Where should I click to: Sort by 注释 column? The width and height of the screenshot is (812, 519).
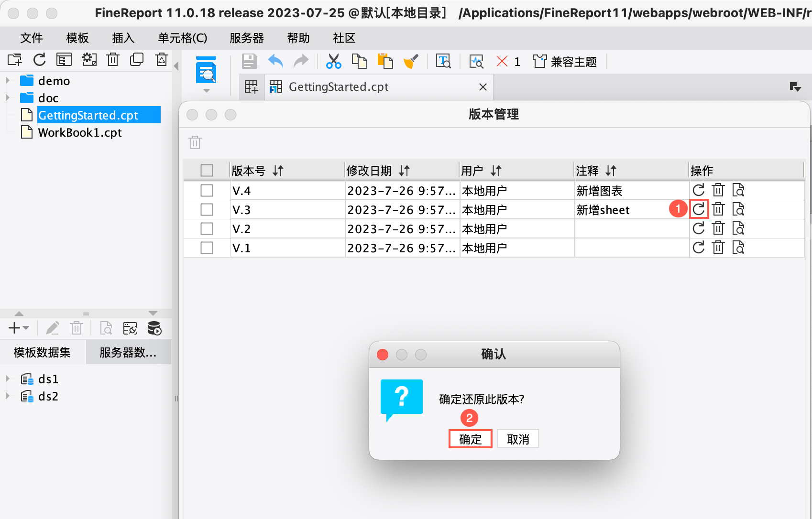click(611, 171)
